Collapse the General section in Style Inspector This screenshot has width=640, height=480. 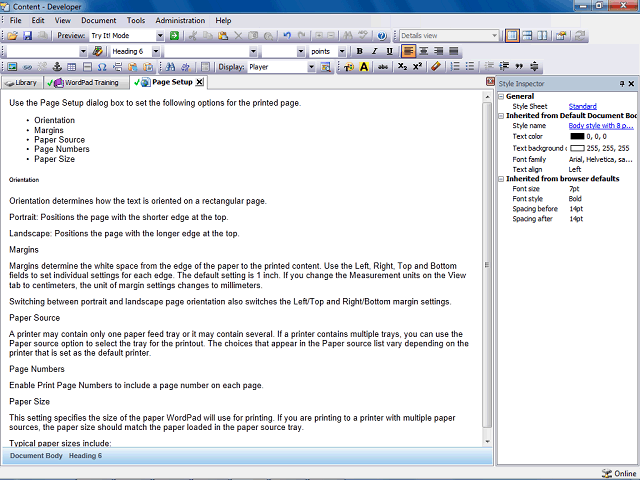pos(501,97)
